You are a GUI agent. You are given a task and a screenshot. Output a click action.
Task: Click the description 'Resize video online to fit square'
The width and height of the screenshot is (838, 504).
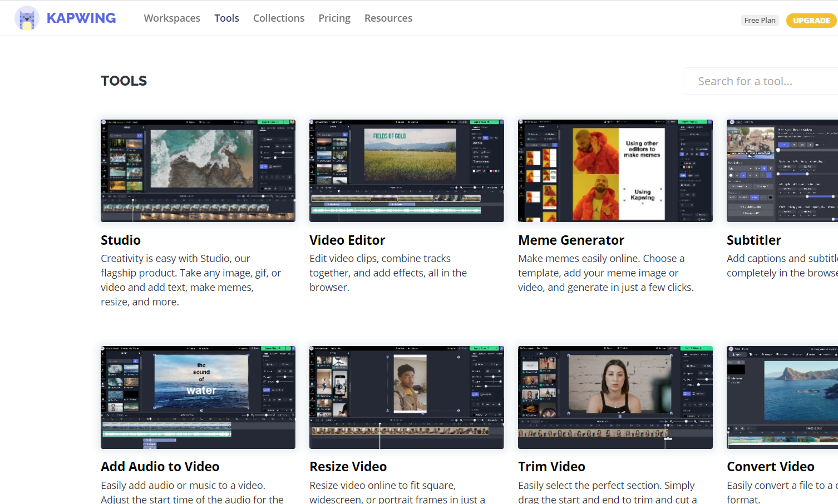397,492
